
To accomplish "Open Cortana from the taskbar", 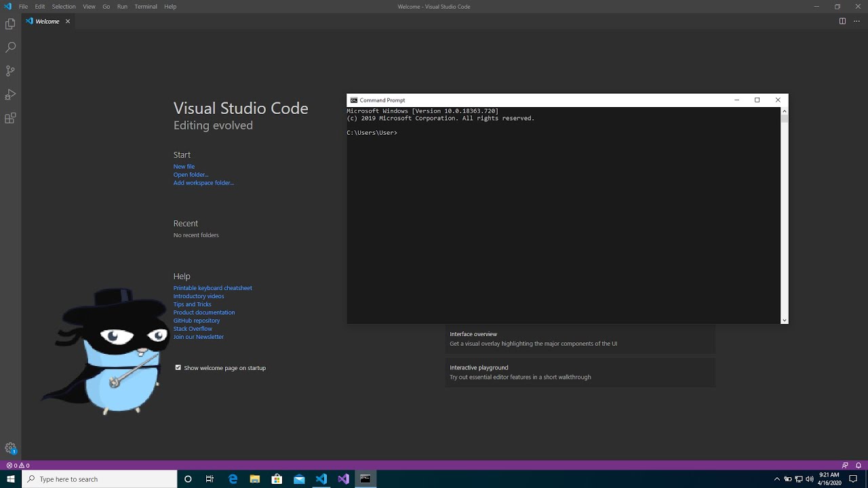I will pos(188,479).
